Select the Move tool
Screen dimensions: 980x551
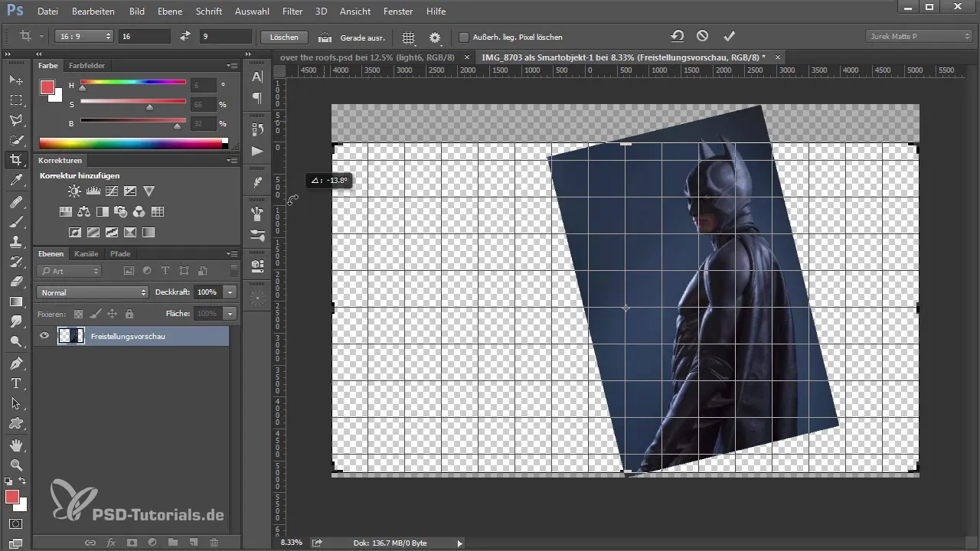pos(15,80)
